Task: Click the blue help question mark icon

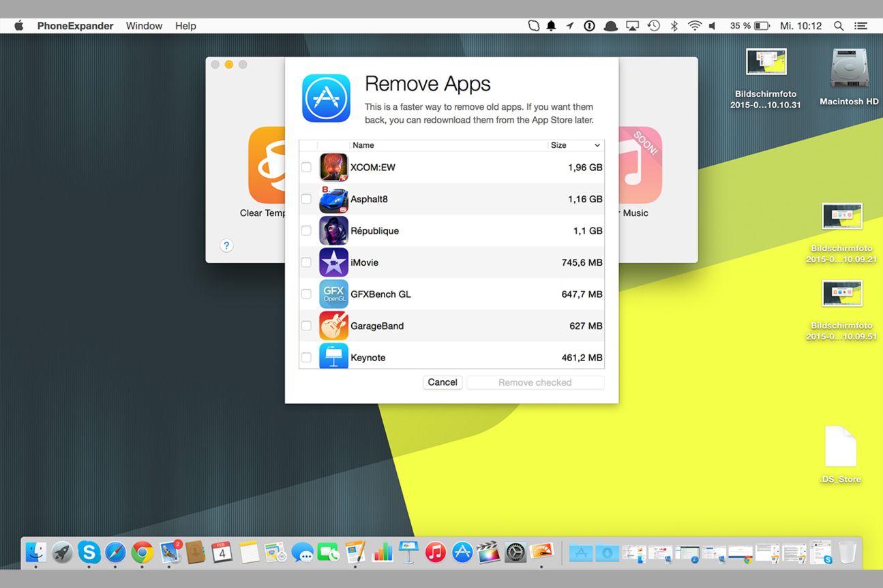Action: click(226, 246)
